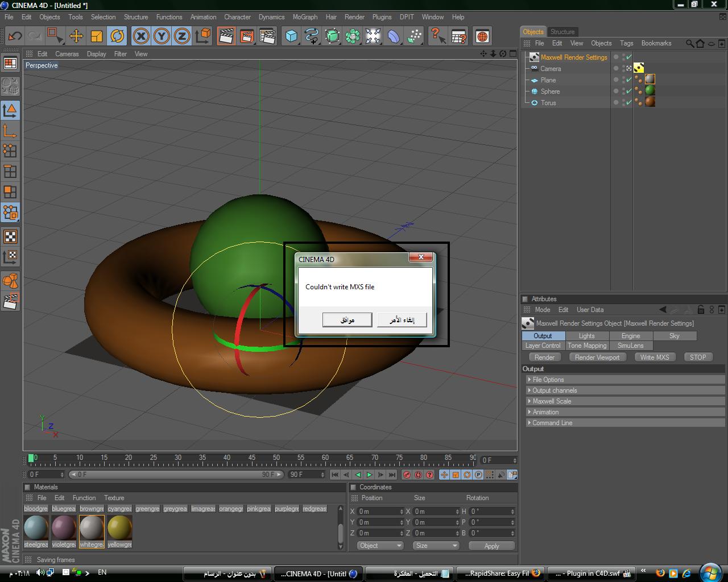Screen dimensions: 728x582
Task: Click the Array modeling object icon
Action: [353, 36]
